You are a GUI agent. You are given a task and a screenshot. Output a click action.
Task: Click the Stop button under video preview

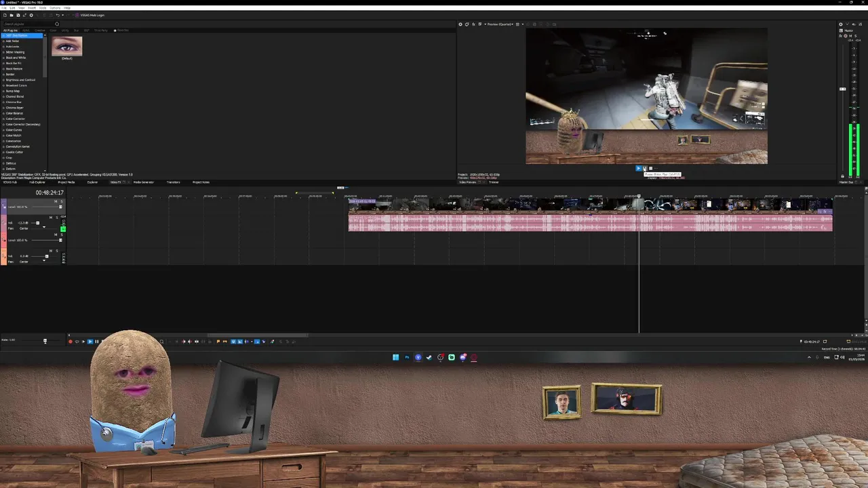pos(650,168)
